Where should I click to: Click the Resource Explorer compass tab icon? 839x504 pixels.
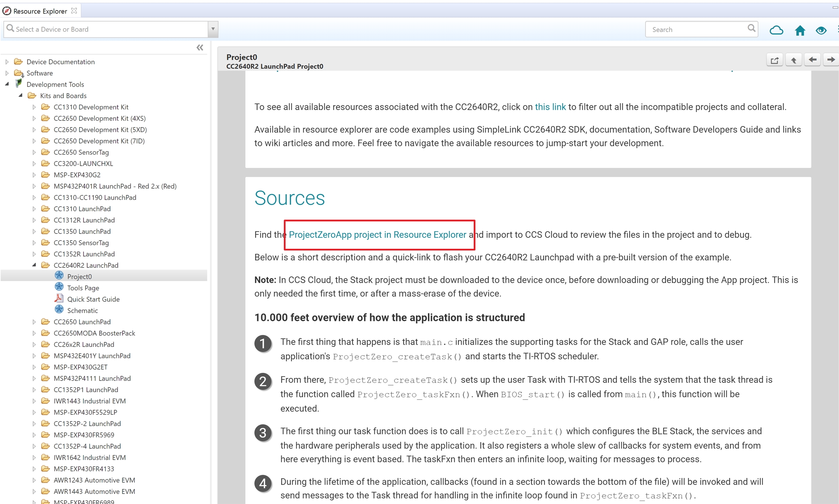[6, 11]
